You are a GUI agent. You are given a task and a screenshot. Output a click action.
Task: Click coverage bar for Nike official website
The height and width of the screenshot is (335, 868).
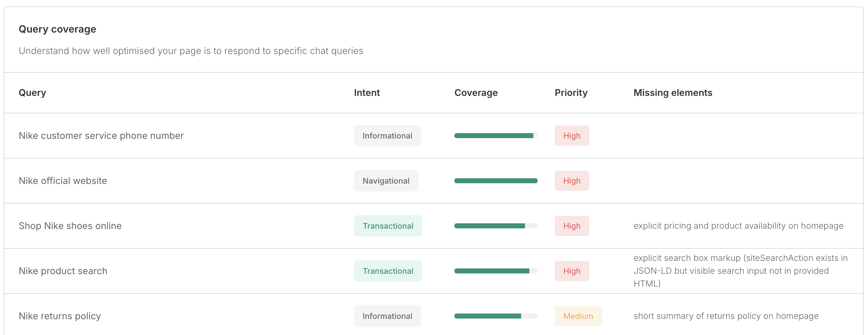tap(496, 181)
